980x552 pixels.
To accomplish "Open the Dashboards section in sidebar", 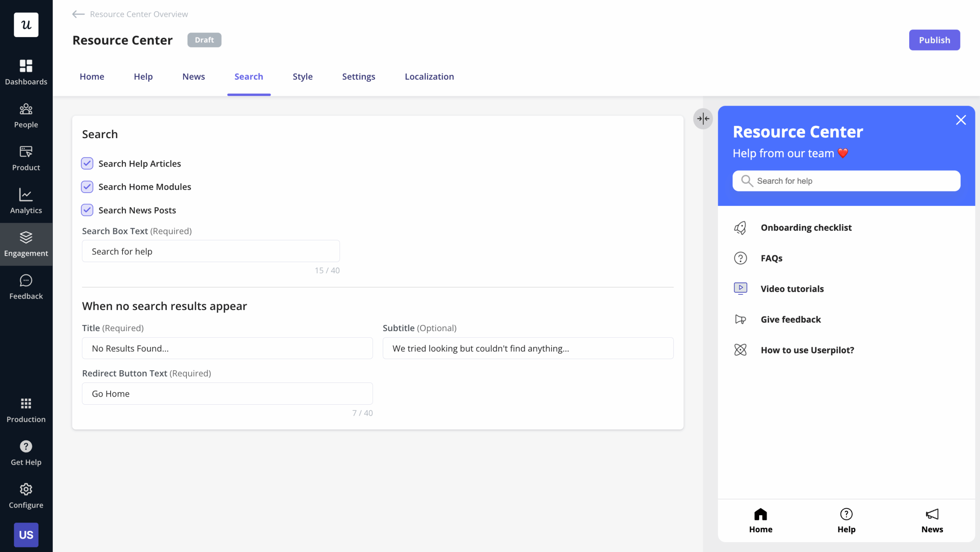I will [26, 65].
